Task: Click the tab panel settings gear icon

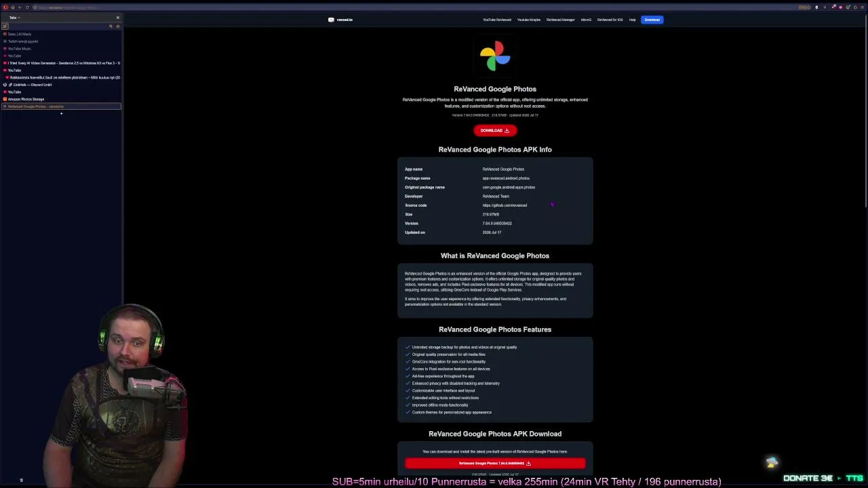Action: point(117,26)
